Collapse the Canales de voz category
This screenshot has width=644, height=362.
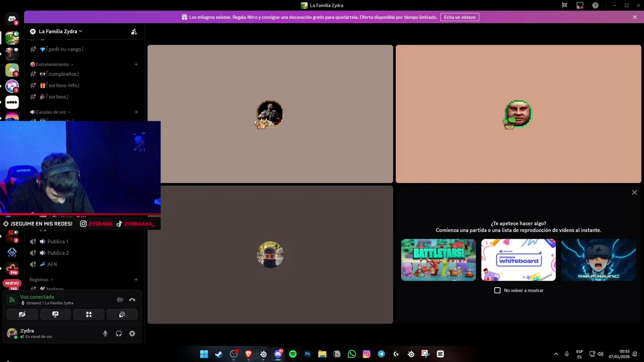click(x=50, y=112)
